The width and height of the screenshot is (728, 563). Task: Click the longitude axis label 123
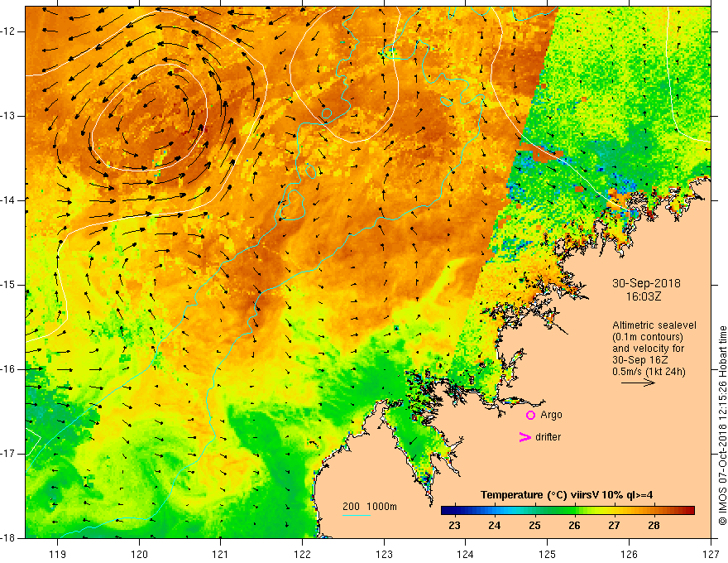384,554
